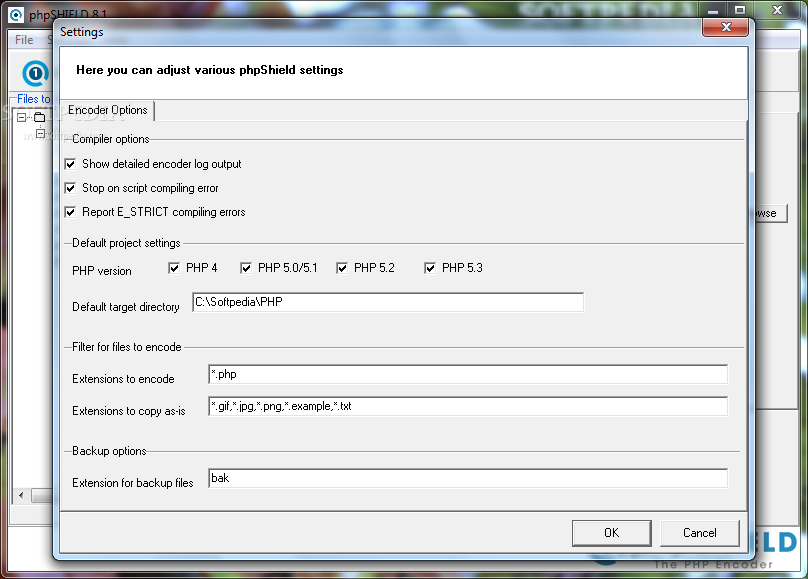Click the Extensions to copy as-is field
808x579 pixels.
[x=468, y=406]
